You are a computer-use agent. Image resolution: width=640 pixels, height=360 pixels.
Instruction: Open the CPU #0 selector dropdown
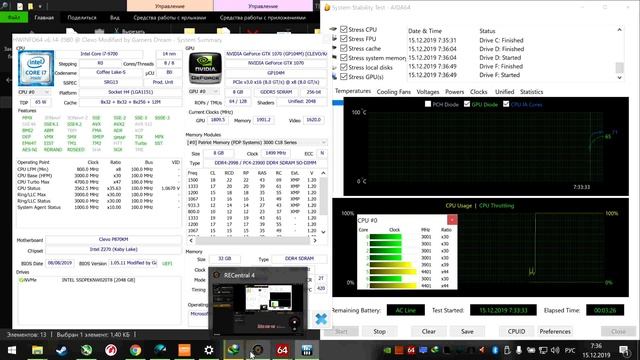[x=34, y=92]
